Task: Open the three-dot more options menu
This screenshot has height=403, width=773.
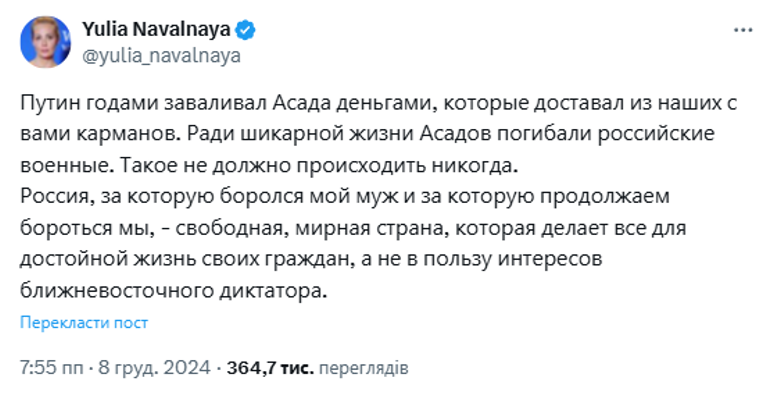Action: point(739,31)
